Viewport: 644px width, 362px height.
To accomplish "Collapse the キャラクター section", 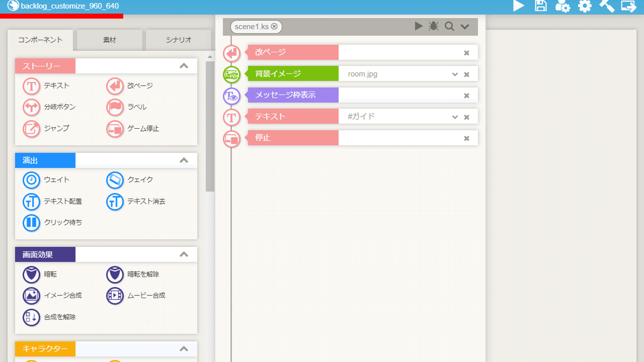I will coord(184,349).
